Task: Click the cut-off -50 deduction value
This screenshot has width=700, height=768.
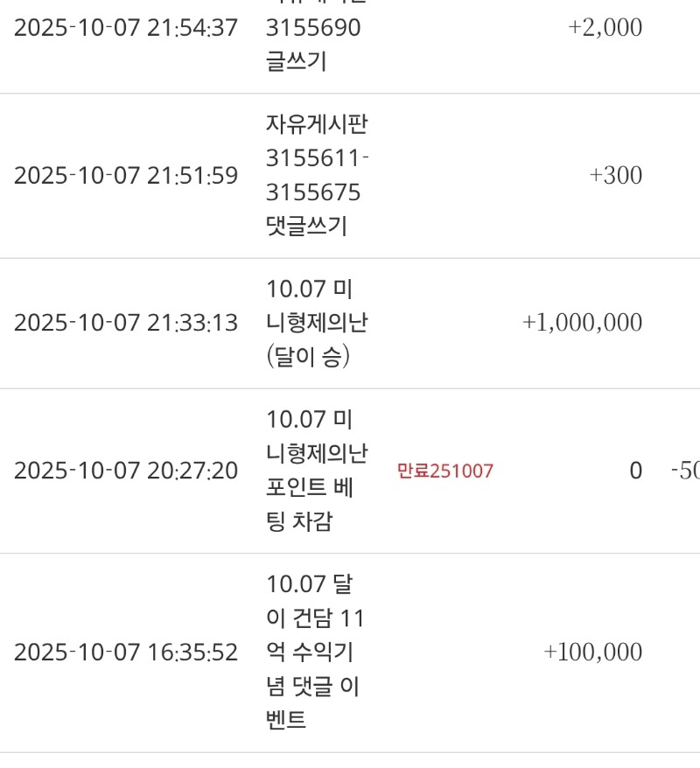Action: [684, 471]
